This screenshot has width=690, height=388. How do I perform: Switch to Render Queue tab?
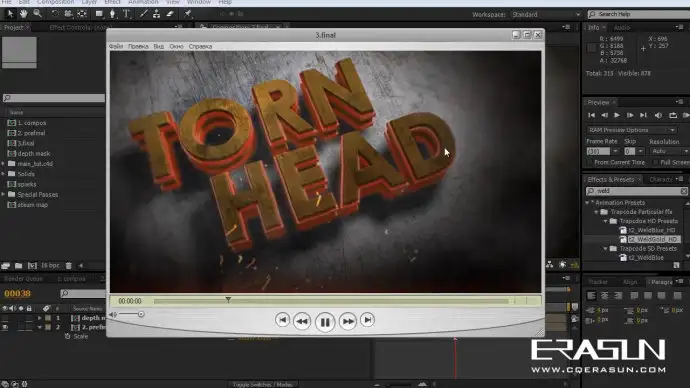coord(23,279)
